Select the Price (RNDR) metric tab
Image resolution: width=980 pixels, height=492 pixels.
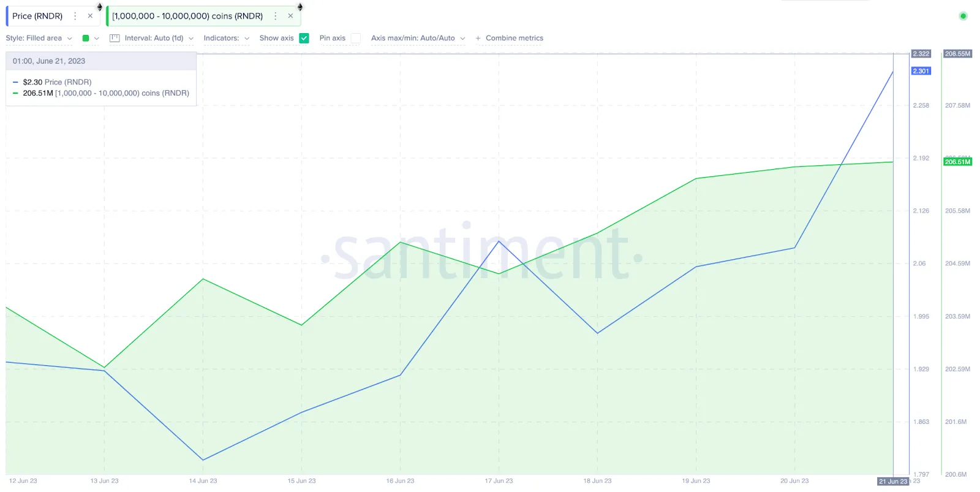point(37,16)
